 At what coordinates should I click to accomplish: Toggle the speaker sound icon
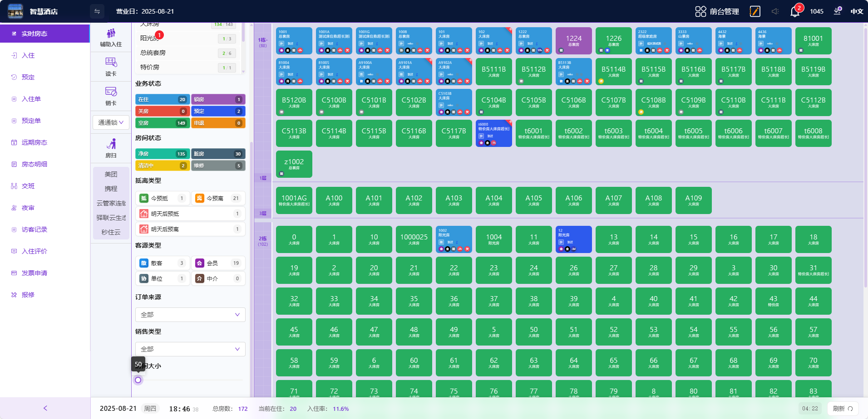point(775,11)
